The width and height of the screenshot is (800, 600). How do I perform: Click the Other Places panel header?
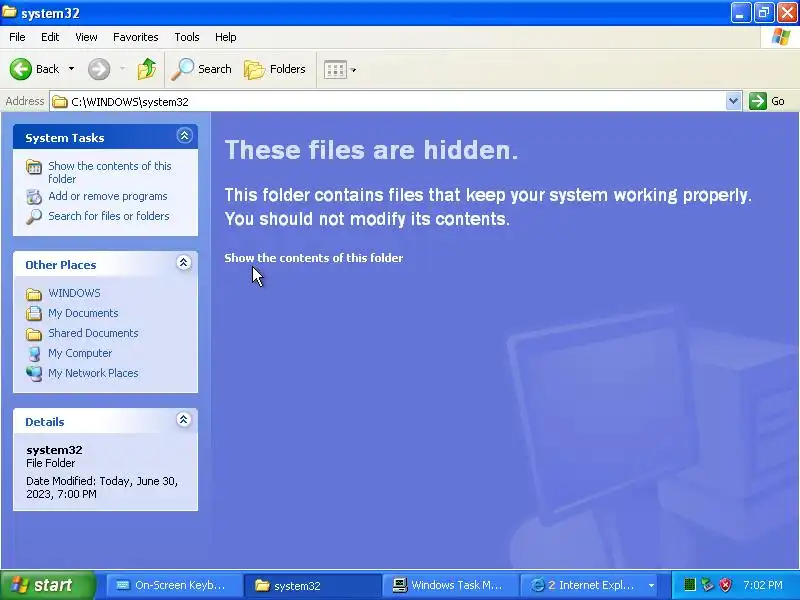(105, 264)
